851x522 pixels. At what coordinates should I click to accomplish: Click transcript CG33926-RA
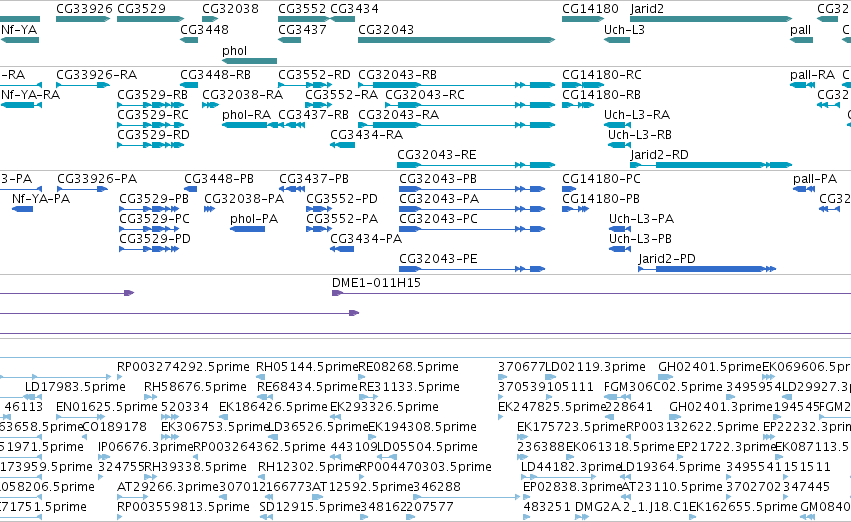click(97, 74)
